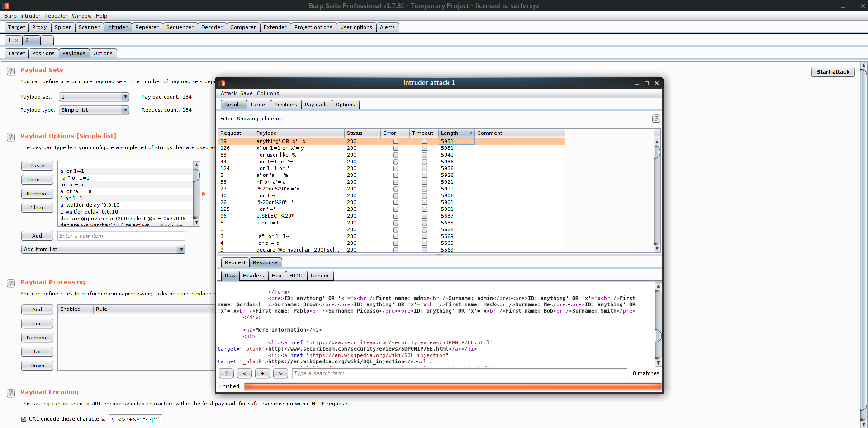Open the Positions tab in main window

pyautogui.click(x=43, y=53)
